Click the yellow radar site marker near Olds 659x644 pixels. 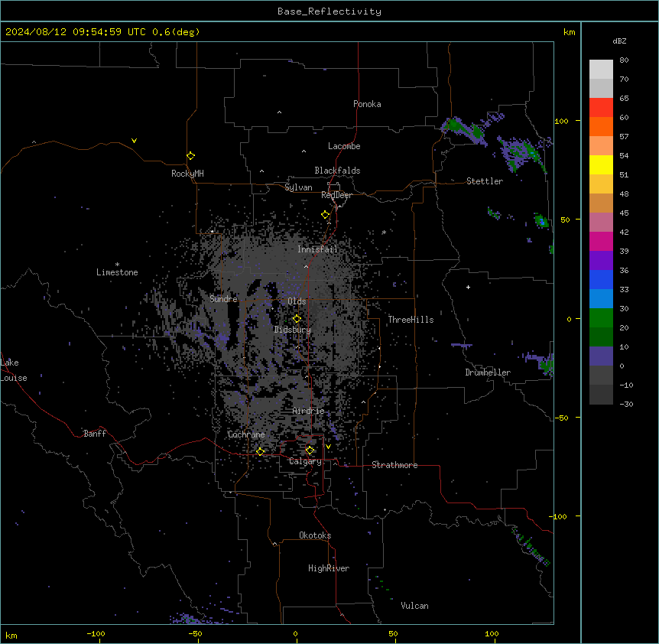297,319
